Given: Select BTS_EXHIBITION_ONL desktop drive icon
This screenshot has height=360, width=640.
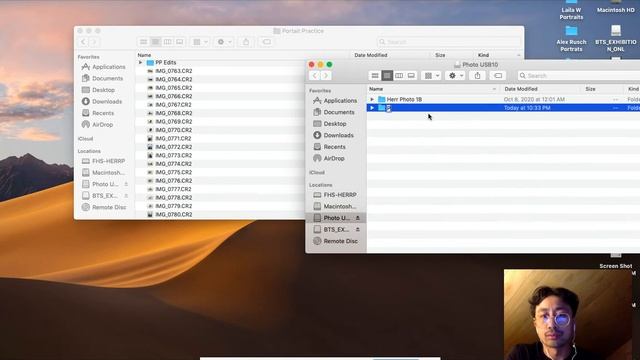Looking at the screenshot, I should [616, 39].
